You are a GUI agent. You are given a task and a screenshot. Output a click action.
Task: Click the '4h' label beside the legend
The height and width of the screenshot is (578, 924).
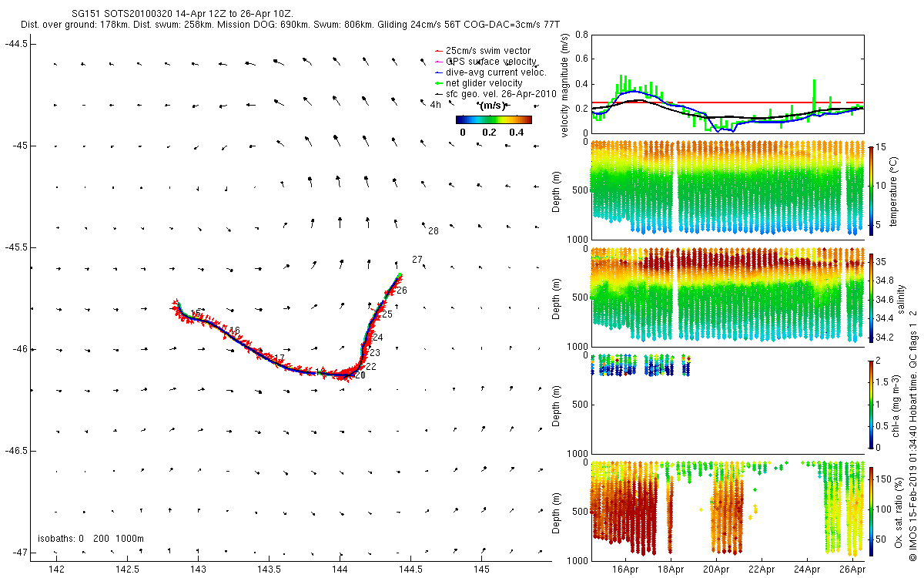click(x=436, y=105)
